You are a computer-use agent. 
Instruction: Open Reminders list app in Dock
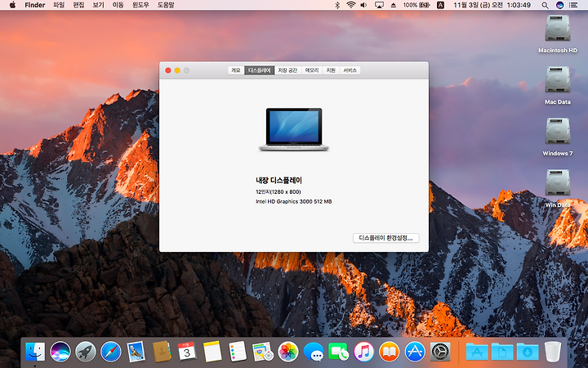(x=238, y=352)
